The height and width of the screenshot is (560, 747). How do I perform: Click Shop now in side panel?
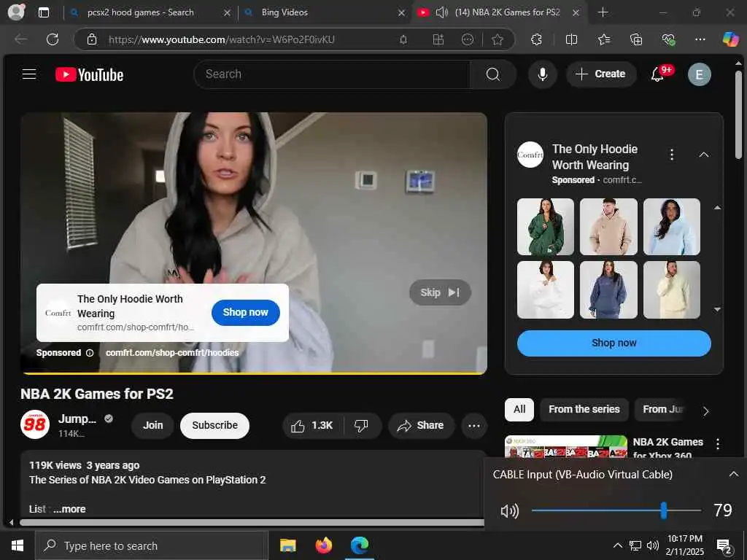point(614,343)
